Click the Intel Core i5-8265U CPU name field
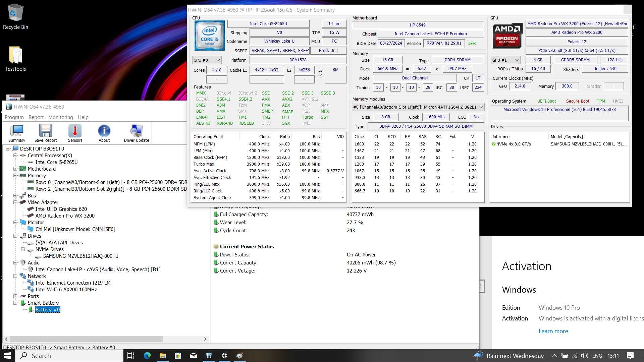Screen dimensions: 644x362 click(268, 23)
